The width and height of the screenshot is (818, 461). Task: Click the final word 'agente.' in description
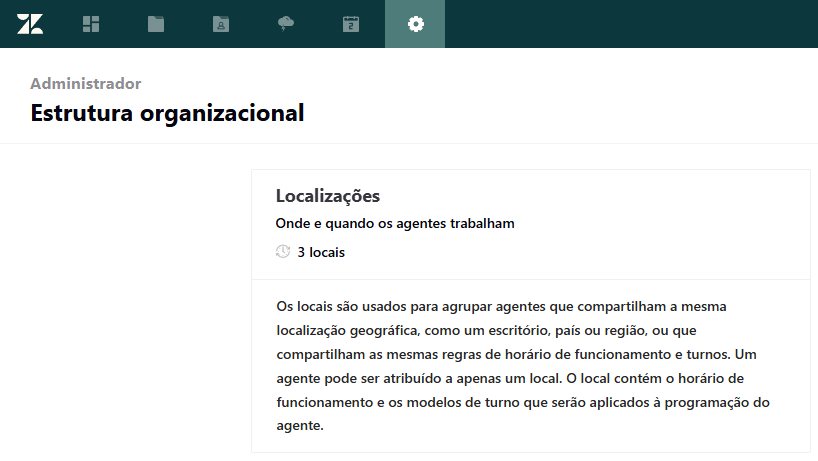300,425
